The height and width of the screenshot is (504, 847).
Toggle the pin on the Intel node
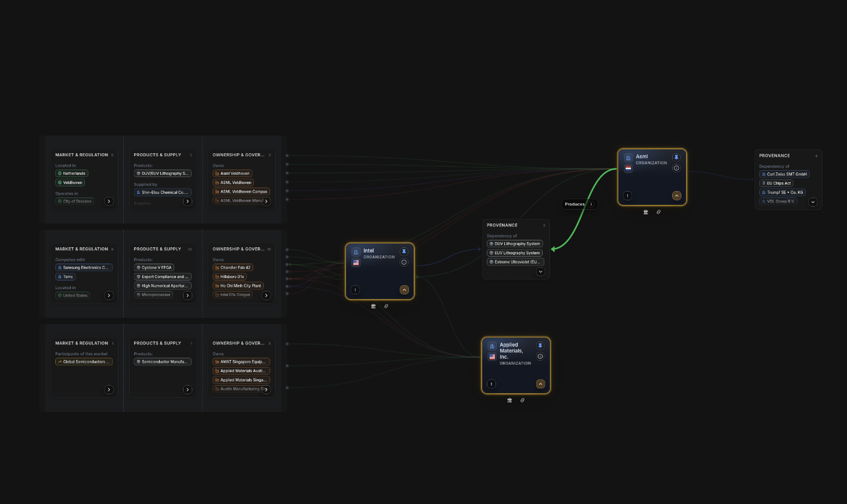[x=404, y=251]
